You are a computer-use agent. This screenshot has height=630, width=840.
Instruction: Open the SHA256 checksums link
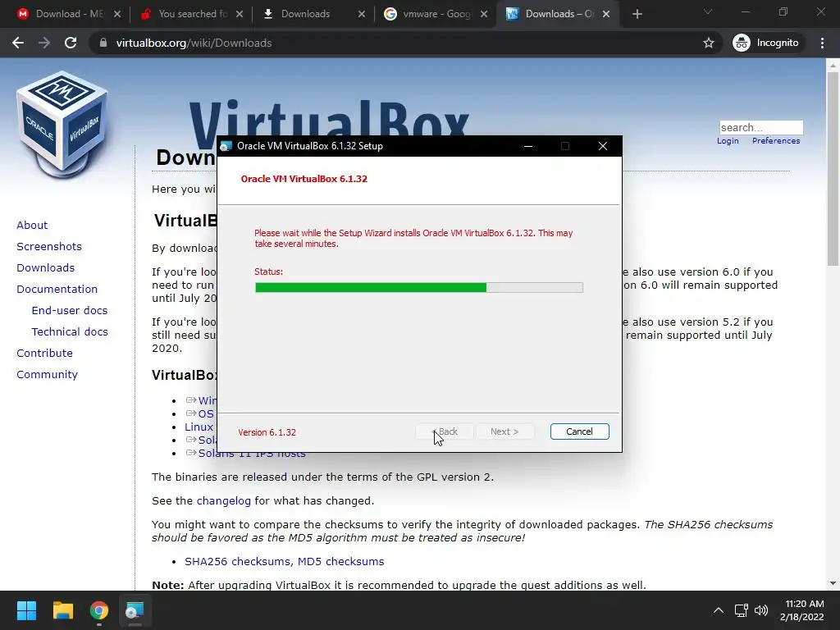point(238,561)
